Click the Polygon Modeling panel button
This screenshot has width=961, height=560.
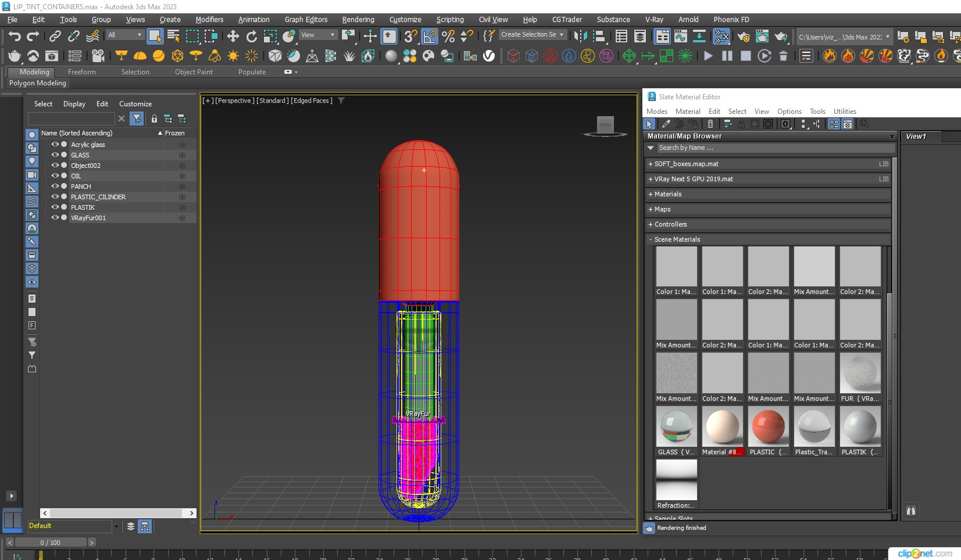pos(38,83)
